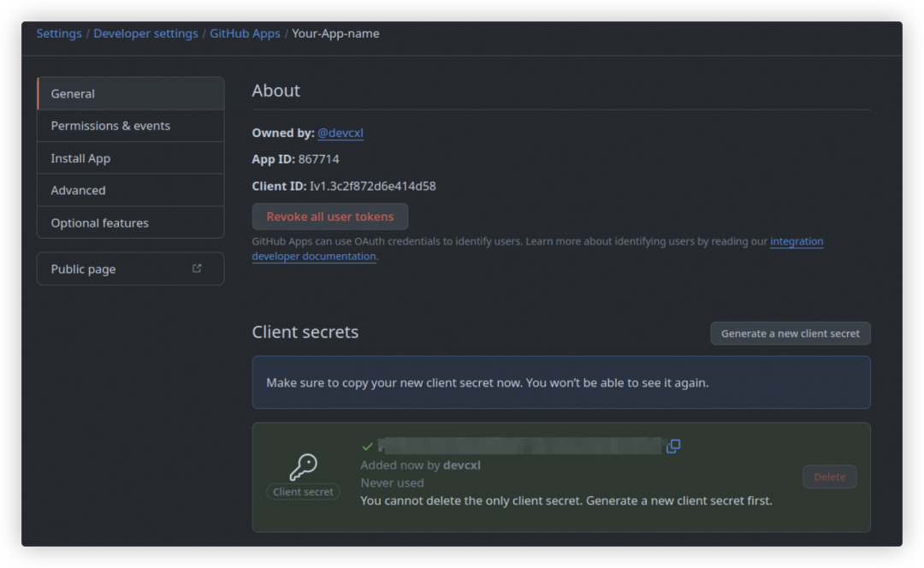Click the App ID value 867714

click(319, 159)
